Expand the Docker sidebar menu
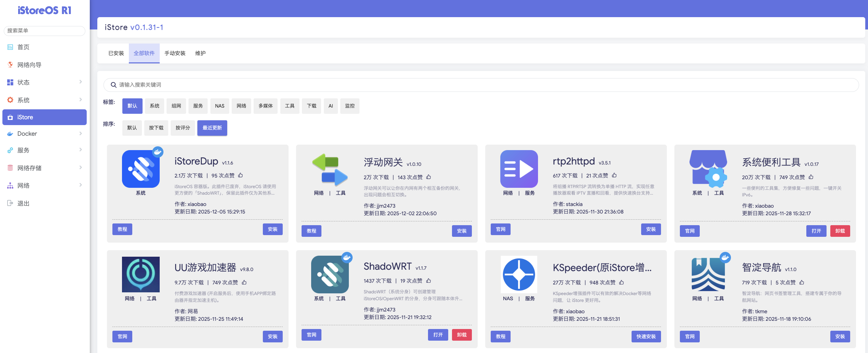The width and height of the screenshot is (868, 353). tap(45, 134)
